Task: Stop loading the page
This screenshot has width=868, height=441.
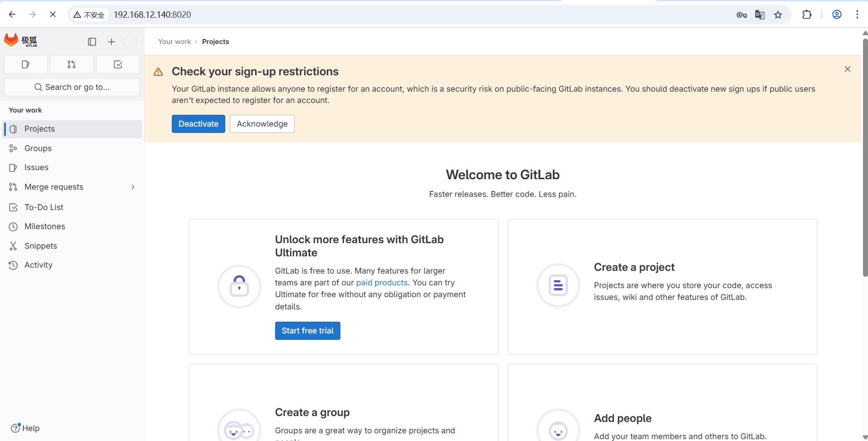Action: pos(53,15)
